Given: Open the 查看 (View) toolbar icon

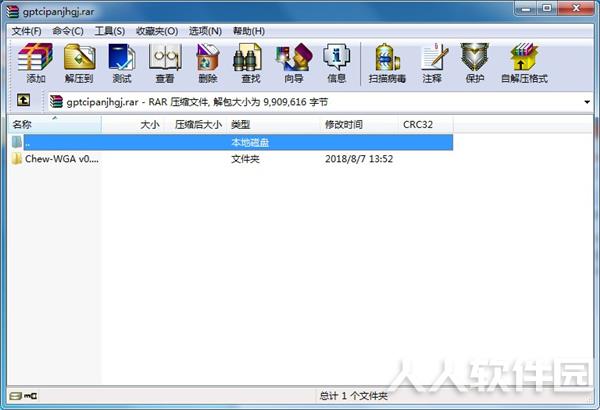Looking at the screenshot, I should pos(165,63).
